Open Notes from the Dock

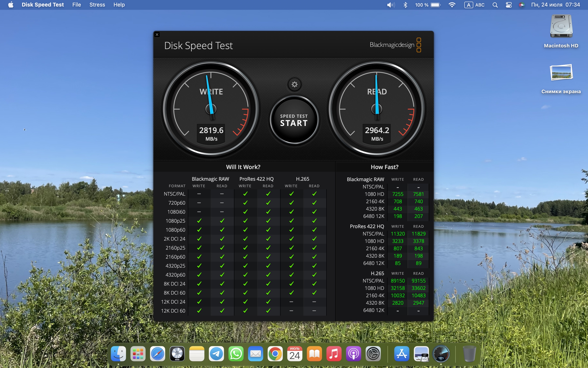click(x=197, y=354)
